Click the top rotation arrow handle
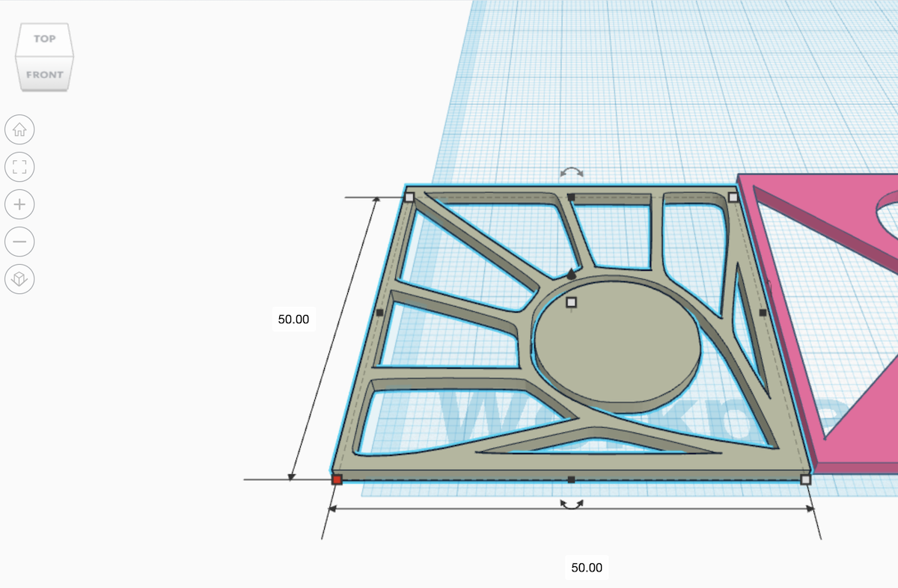 point(570,171)
